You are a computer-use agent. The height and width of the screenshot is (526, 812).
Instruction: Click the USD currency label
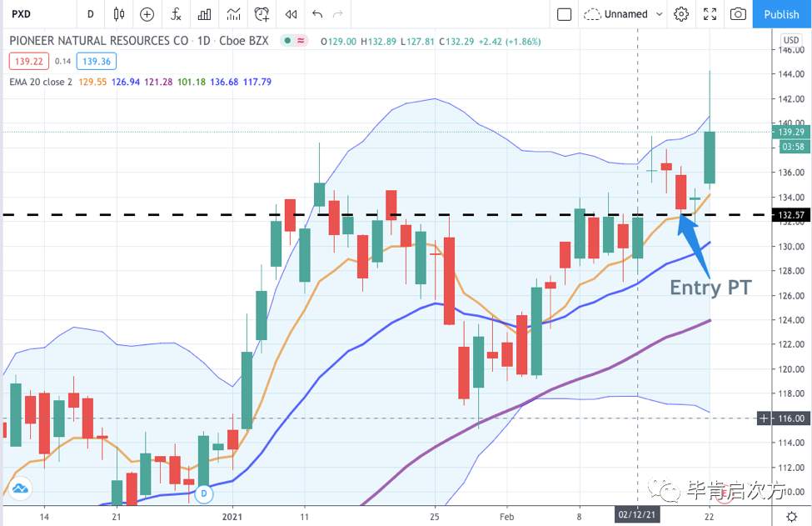791,40
